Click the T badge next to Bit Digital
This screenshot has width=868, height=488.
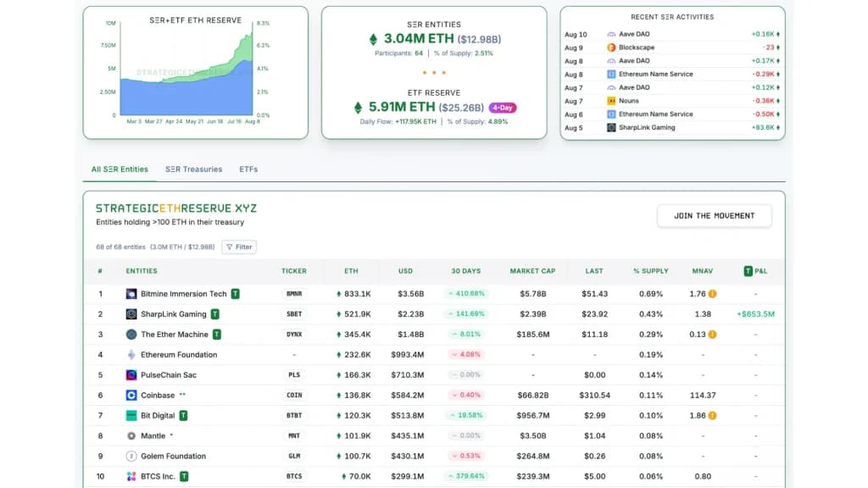click(183, 415)
